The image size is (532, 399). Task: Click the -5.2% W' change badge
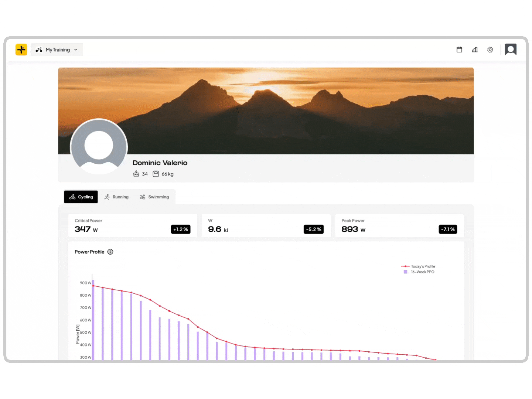(x=314, y=229)
